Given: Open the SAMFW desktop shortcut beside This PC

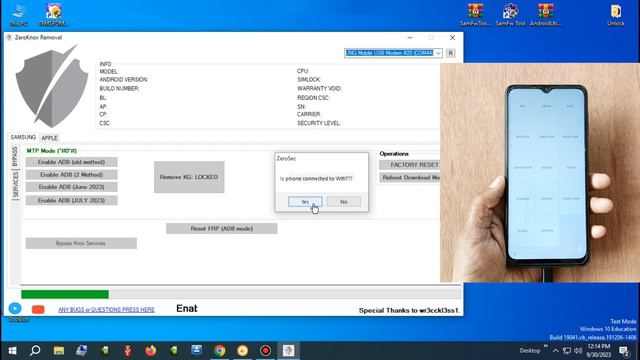Looking at the screenshot, I should (x=53, y=15).
